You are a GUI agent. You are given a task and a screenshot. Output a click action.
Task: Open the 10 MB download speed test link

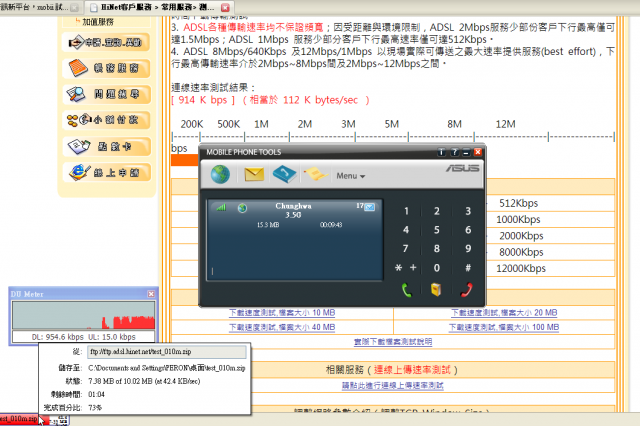tap(282, 313)
